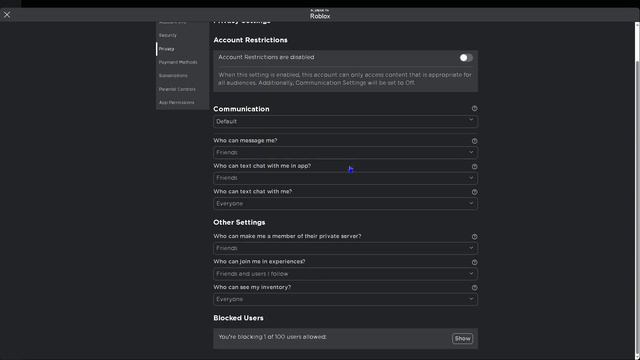Open 'Who can see my inventory?' dropdown
This screenshot has height=360, width=640.
point(345,299)
